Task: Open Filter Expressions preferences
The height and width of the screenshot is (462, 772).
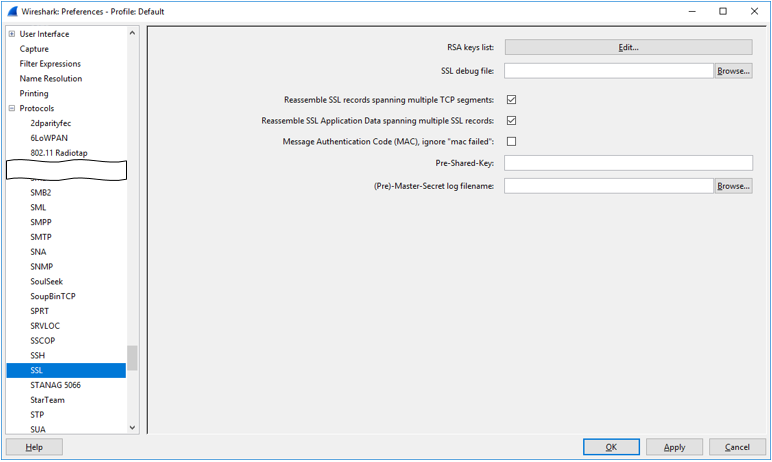Action: point(50,64)
